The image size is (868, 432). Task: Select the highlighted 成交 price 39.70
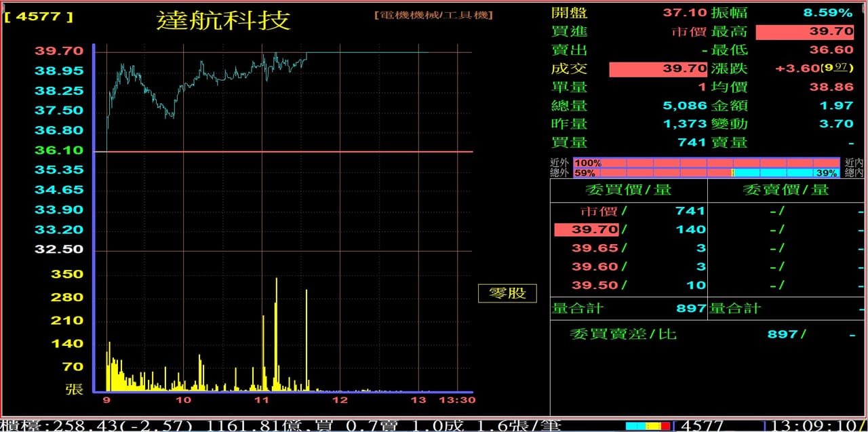658,68
